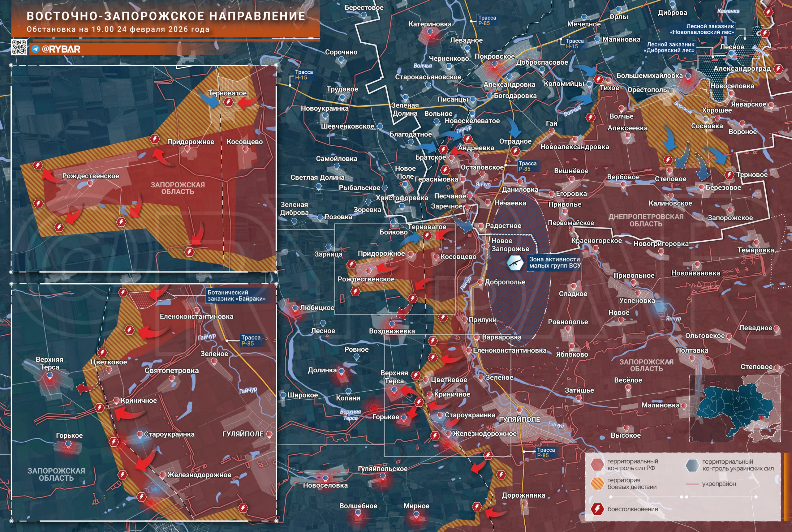Click the Зона активности малых групп ВСУ label
792x532 pixels.
click(x=554, y=262)
